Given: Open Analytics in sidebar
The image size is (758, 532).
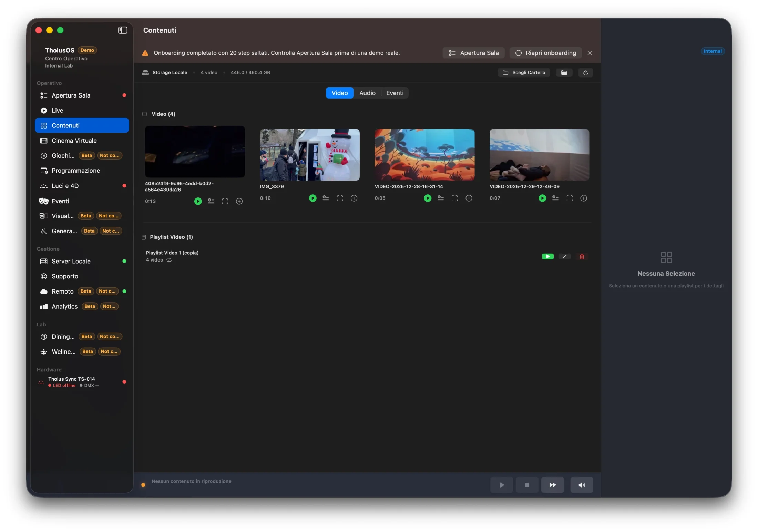Looking at the screenshot, I should coord(82,307).
